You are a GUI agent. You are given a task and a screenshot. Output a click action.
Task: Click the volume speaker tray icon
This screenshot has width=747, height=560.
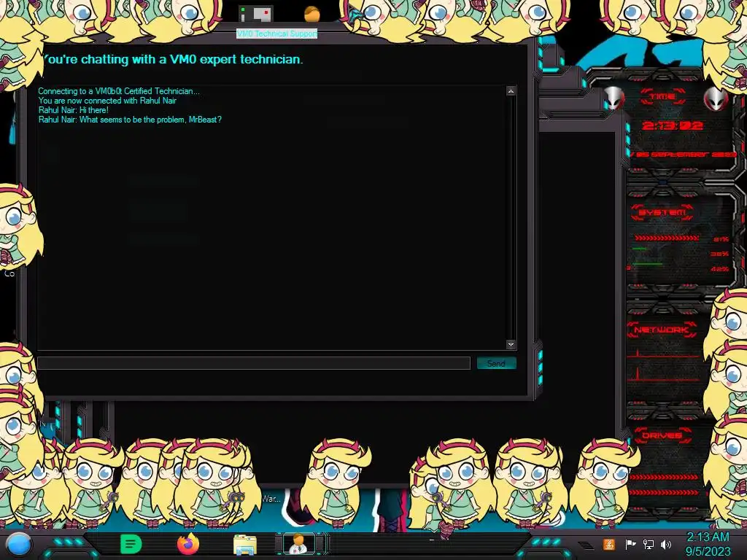(x=666, y=544)
